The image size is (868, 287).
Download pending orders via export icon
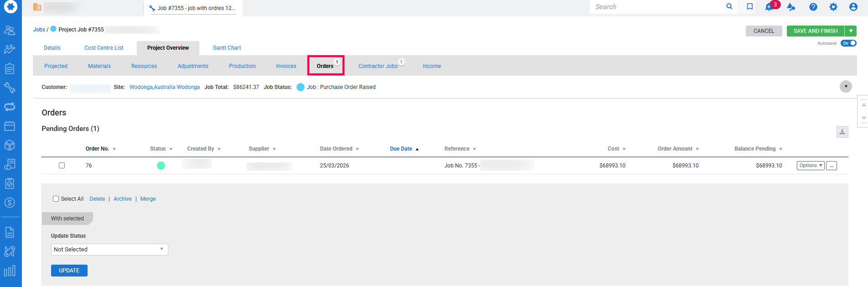(x=842, y=132)
